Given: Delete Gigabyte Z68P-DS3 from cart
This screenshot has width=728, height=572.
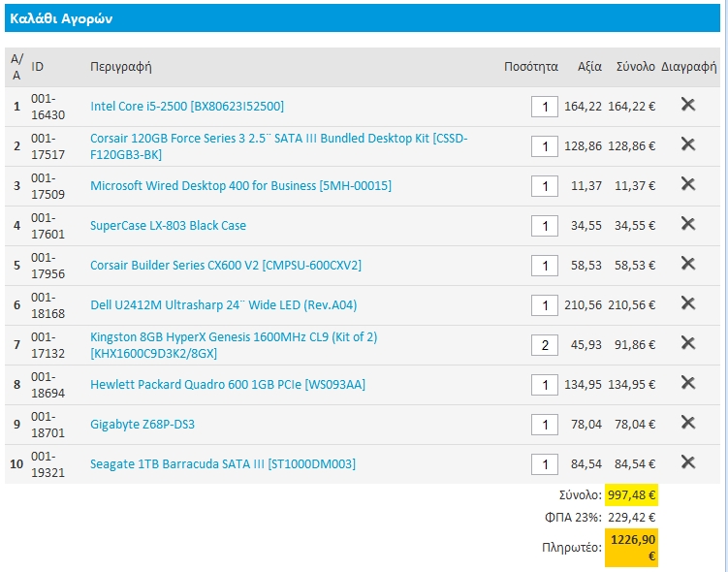Looking at the screenshot, I should pyautogui.click(x=688, y=423).
